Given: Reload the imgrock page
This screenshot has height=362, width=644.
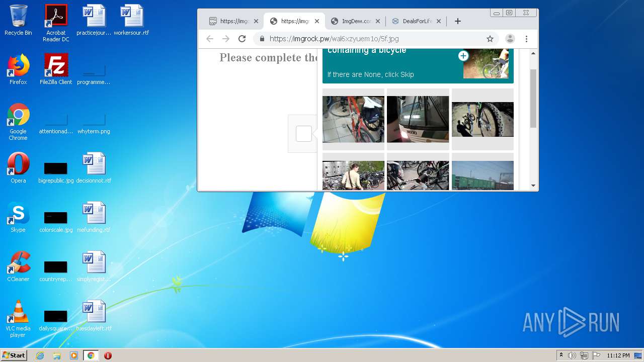Looking at the screenshot, I should coord(242,39).
